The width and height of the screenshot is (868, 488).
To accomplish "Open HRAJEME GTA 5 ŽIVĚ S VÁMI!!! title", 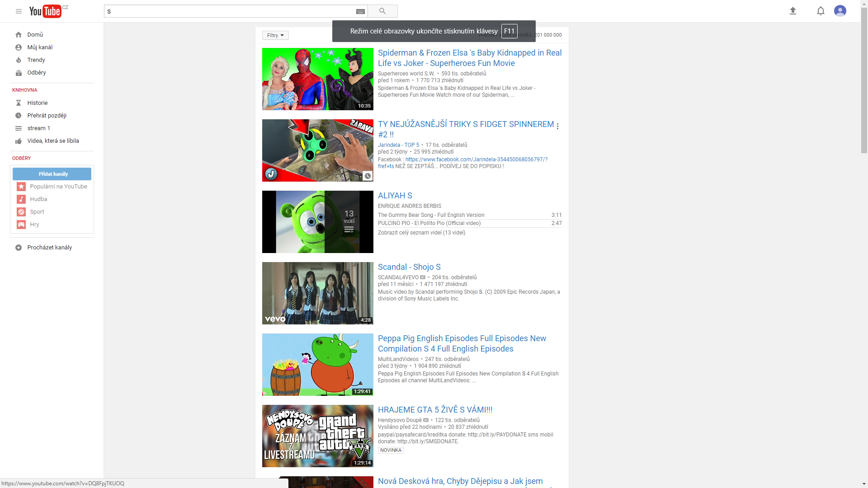I will coord(435,410).
